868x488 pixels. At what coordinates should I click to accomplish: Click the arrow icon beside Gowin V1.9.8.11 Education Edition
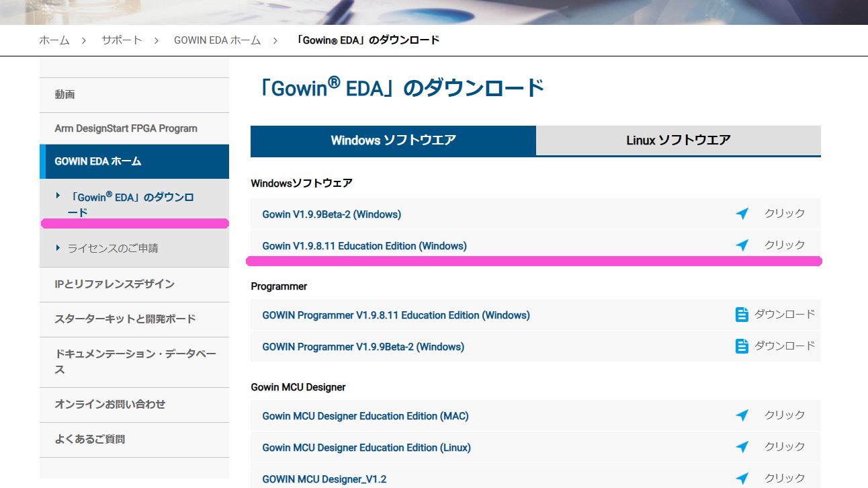pos(742,245)
